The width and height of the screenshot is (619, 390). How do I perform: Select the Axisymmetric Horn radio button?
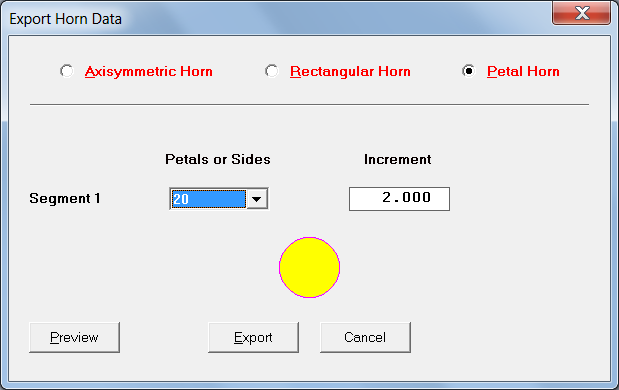(67, 71)
